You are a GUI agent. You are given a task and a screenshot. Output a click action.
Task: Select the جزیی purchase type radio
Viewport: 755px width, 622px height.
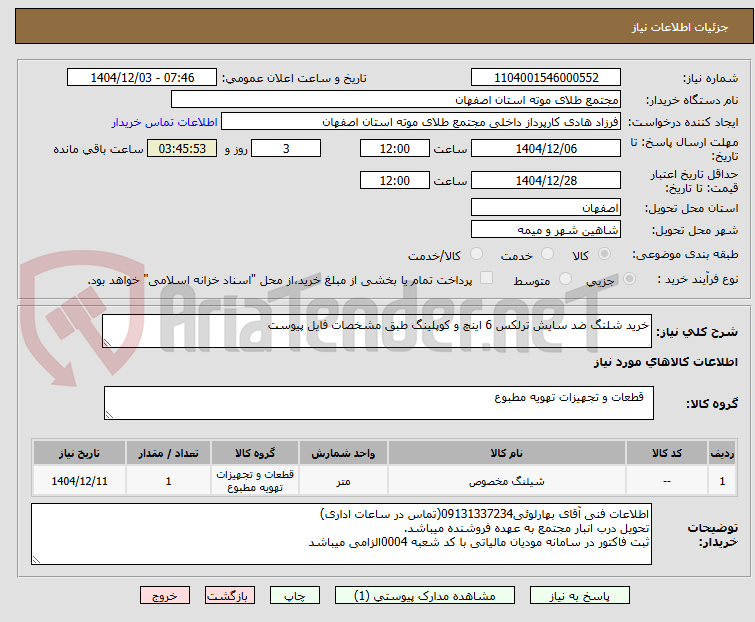(629, 278)
